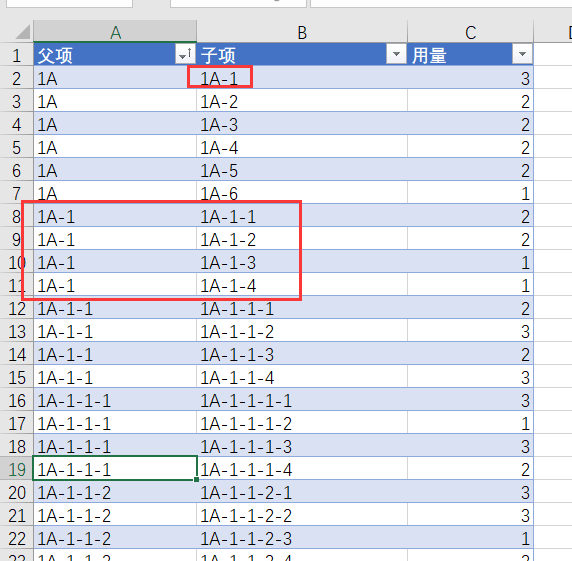Click cell 1A-1-1-4 in row 15

(302, 377)
